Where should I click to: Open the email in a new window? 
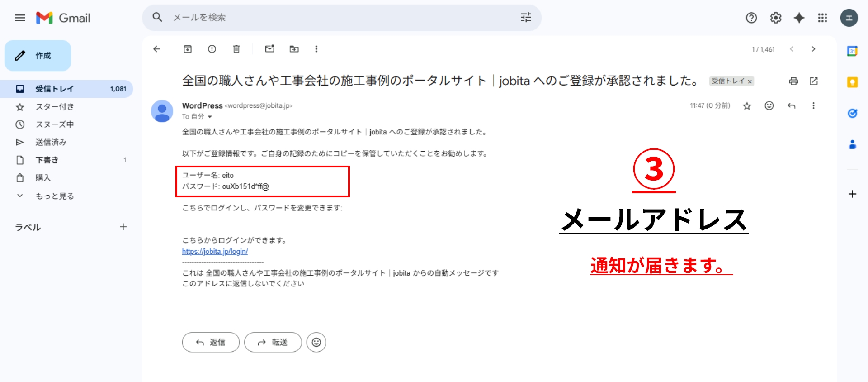coord(814,81)
